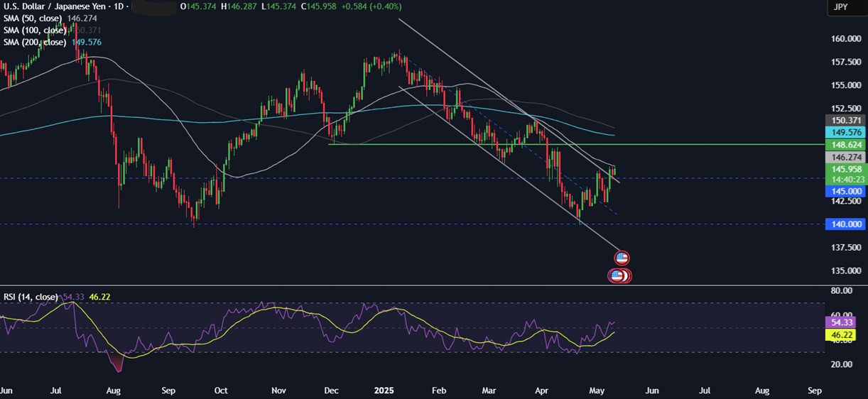Click the May label on the time axis
The width and height of the screenshot is (868, 399).
595,390
